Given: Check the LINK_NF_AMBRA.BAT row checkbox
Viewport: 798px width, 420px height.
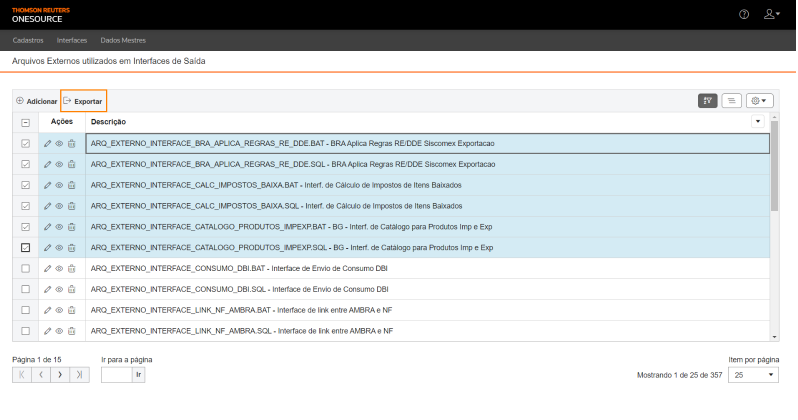Looking at the screenshot, I should tap(25, 310).
